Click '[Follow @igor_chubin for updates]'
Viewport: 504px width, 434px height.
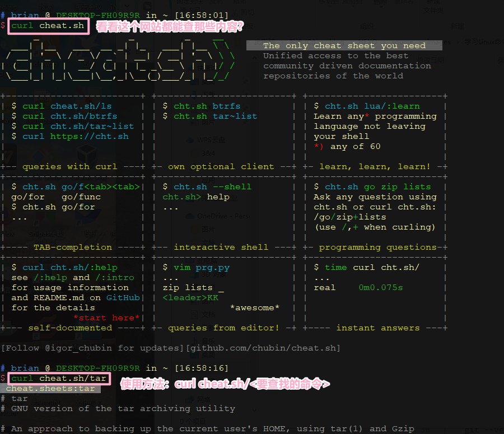[x=92, y=348]
